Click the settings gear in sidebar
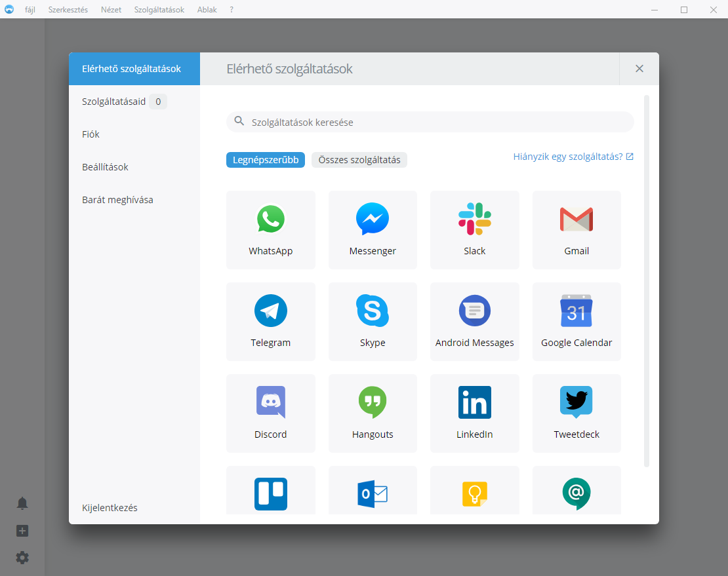Viewport: 728px width, 576px height. pos(22,558)
